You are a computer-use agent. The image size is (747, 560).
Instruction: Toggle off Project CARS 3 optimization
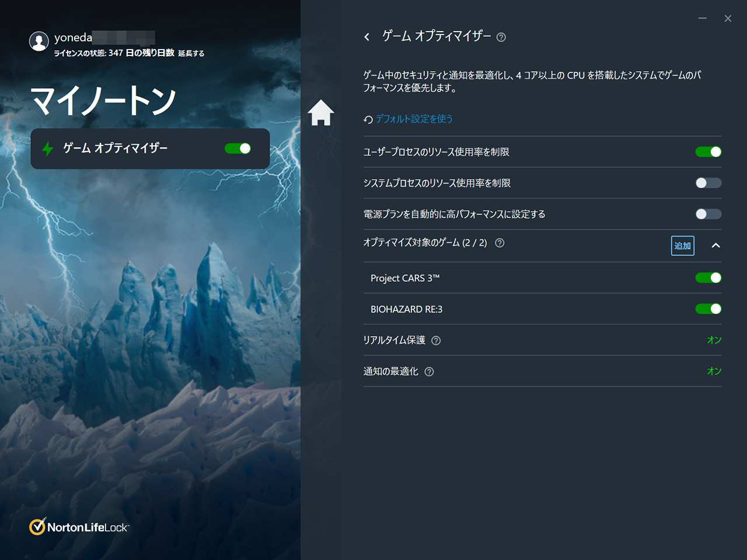(x=708, y=278)
